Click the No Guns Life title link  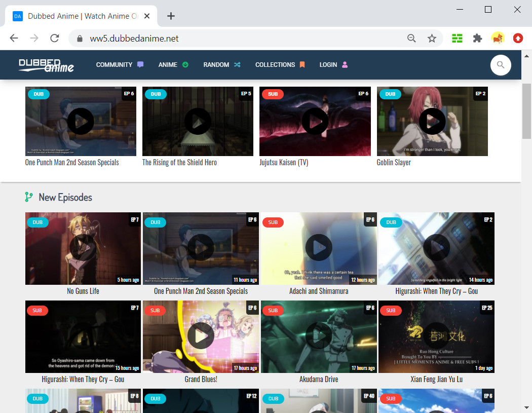pos(83,291)
